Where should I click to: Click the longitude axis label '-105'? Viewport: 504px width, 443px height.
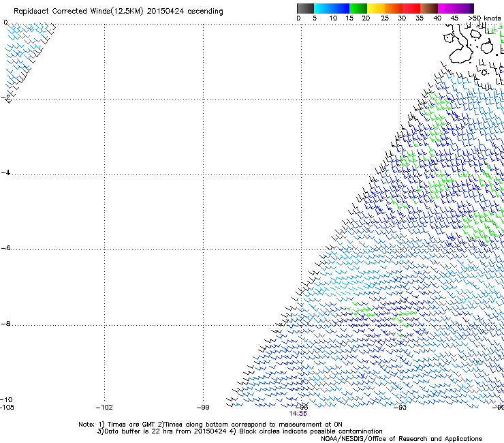click(7, 408)
